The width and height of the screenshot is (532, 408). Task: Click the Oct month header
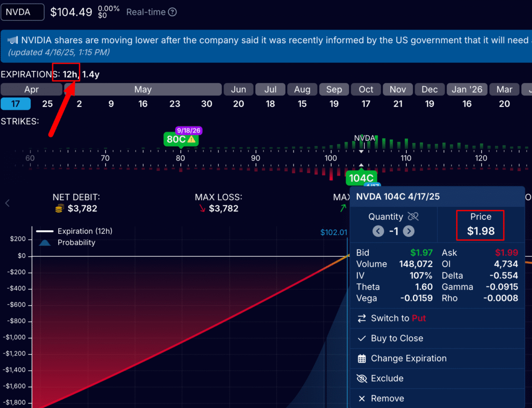[x=366, y=89]
